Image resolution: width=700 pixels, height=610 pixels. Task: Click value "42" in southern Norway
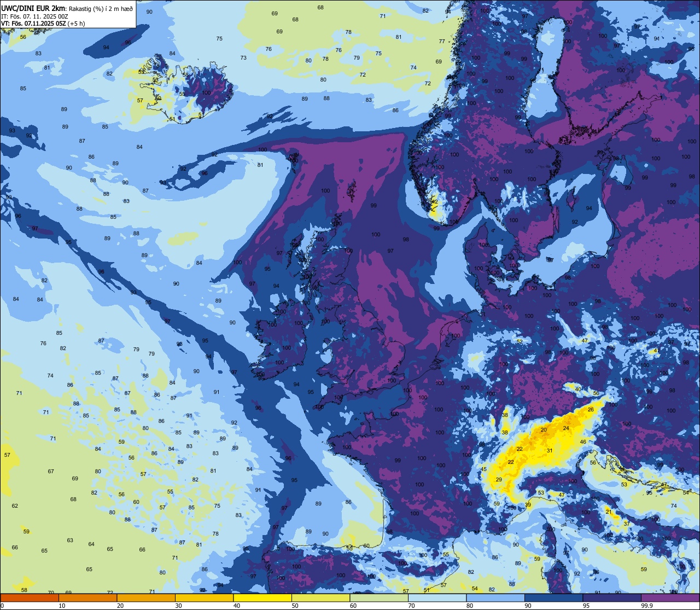click(x=435, y=202)
